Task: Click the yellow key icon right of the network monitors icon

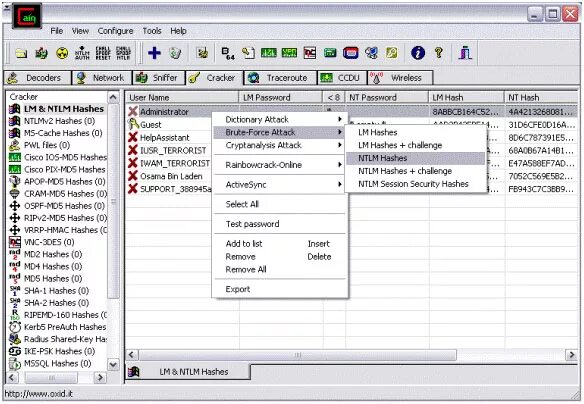Action: coord(391,53)
